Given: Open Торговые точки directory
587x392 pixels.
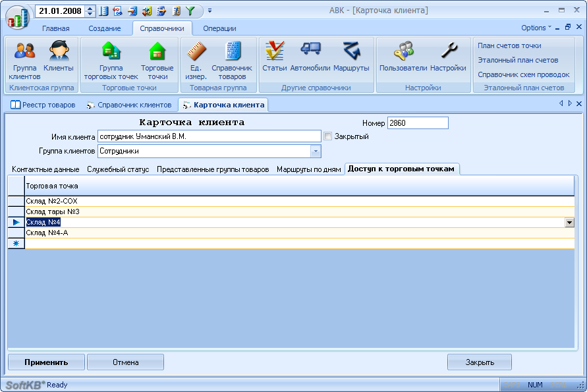Looking at the screenshot, I should 157,61.
